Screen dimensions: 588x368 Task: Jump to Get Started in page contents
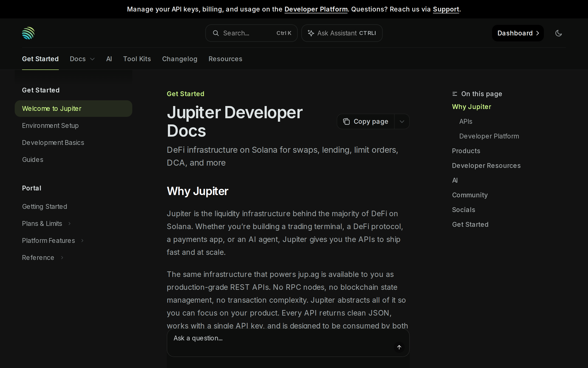[x=470, y=224]
